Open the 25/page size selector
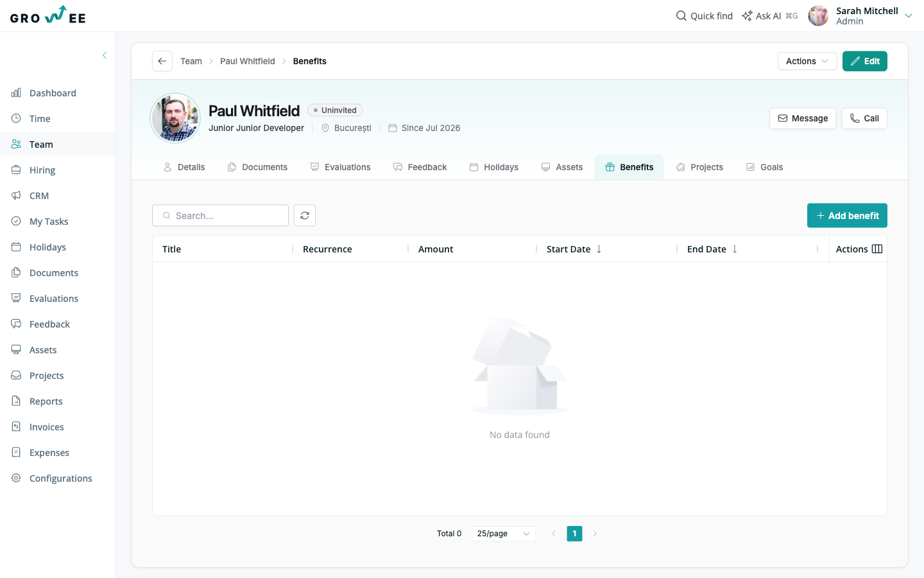 pos(504,534)
